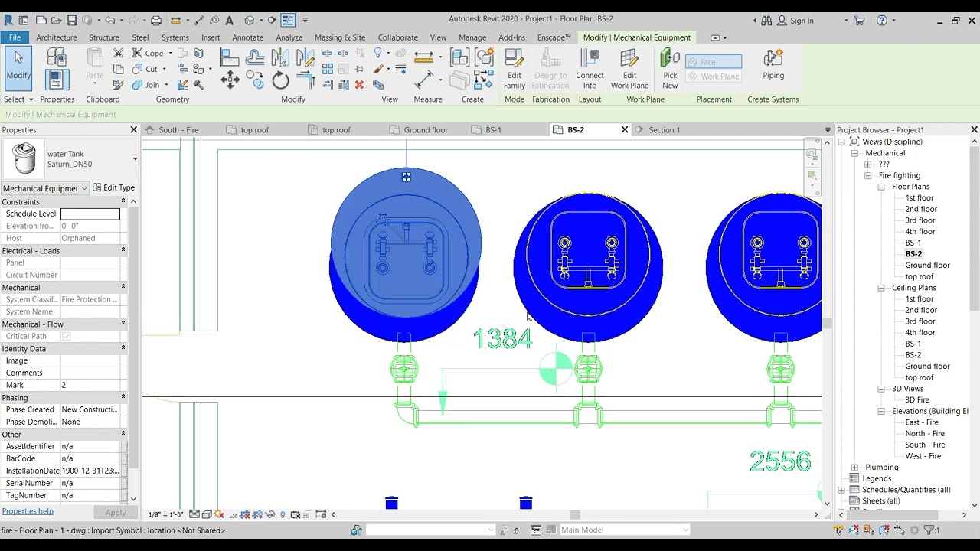
Task: Click the red Delete X icon
Action: pyautogui.click(x=359, y=84)
